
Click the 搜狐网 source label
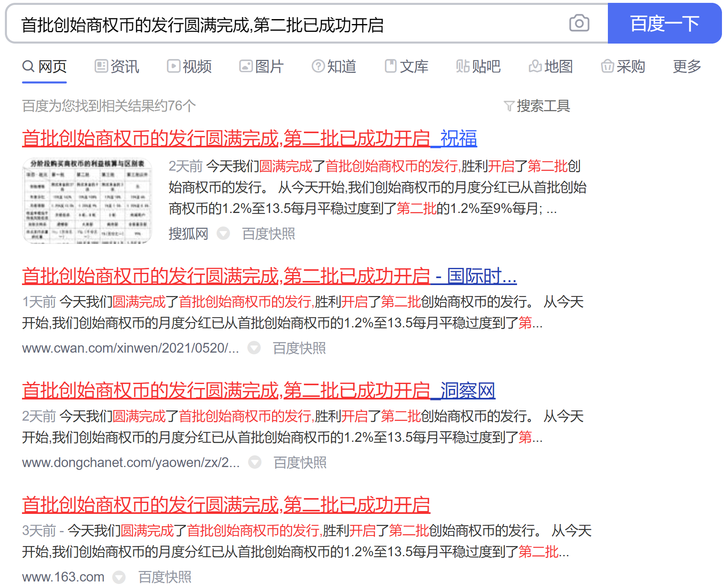pos(189,234)
